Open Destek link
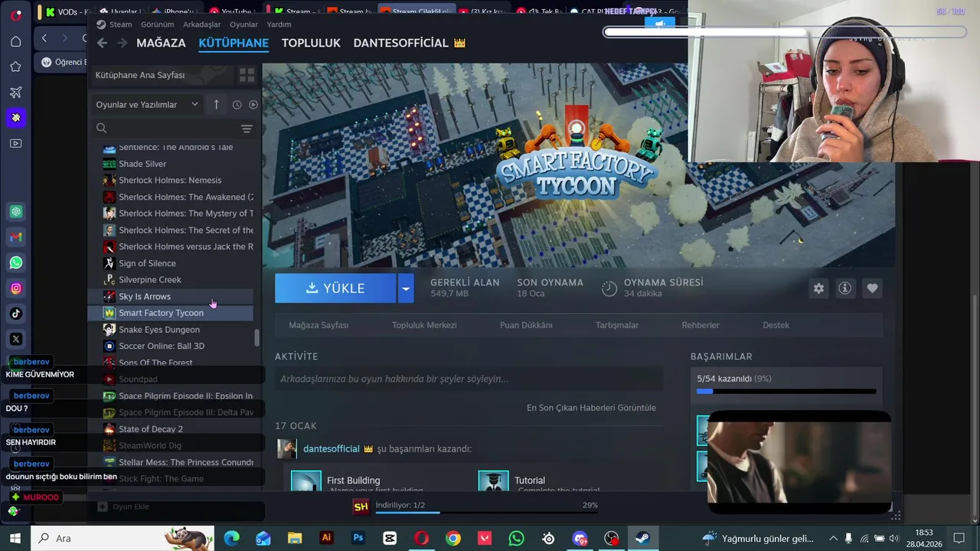Image resolution: width=980 pixels, height=551 pixels. click(x=776, y=325)
